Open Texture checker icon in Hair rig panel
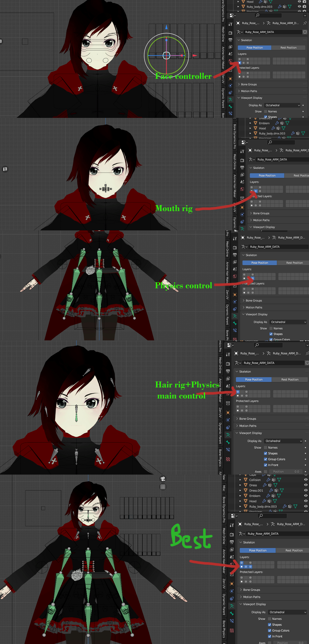The width and height of the screenshot is (309, 644). pos(228,459)
